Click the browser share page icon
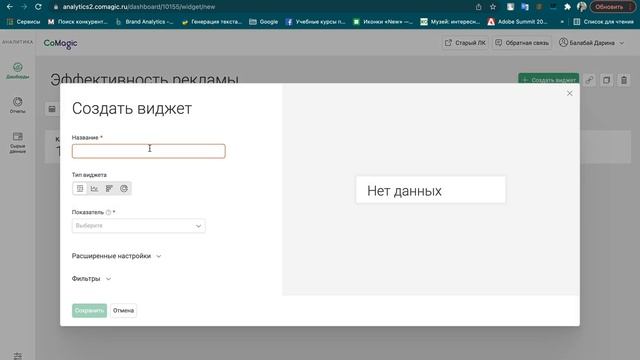640x360 pixels. coord(478,7)
